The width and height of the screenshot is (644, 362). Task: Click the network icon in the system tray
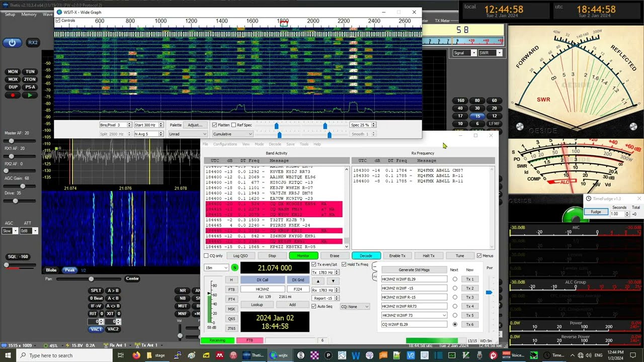coord(581,355)
